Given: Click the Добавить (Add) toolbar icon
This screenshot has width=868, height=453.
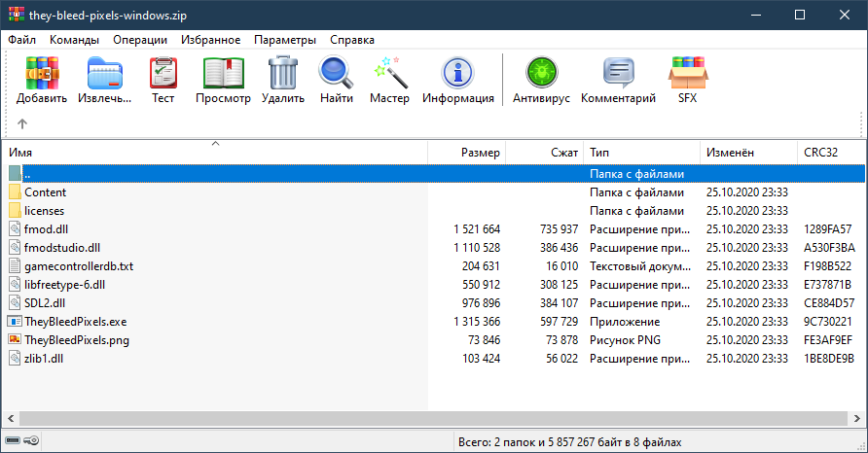Looking at the screenshot, I should [42, 73].
